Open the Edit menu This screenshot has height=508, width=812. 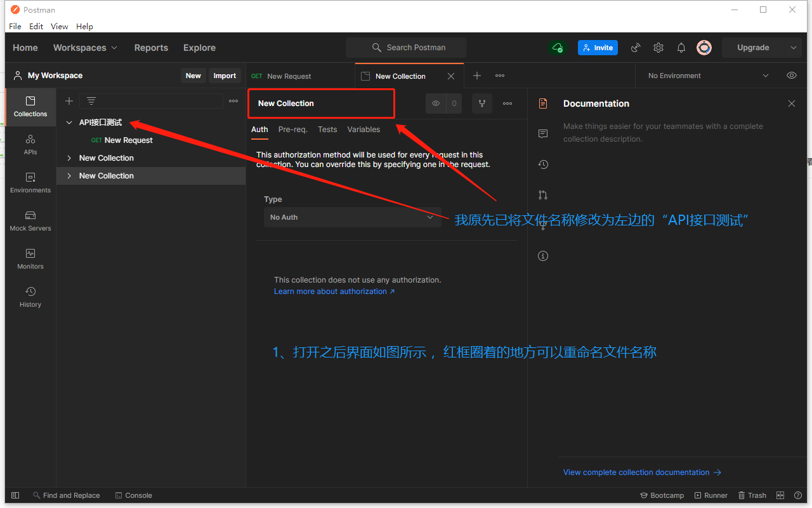[x=36, y=27]
